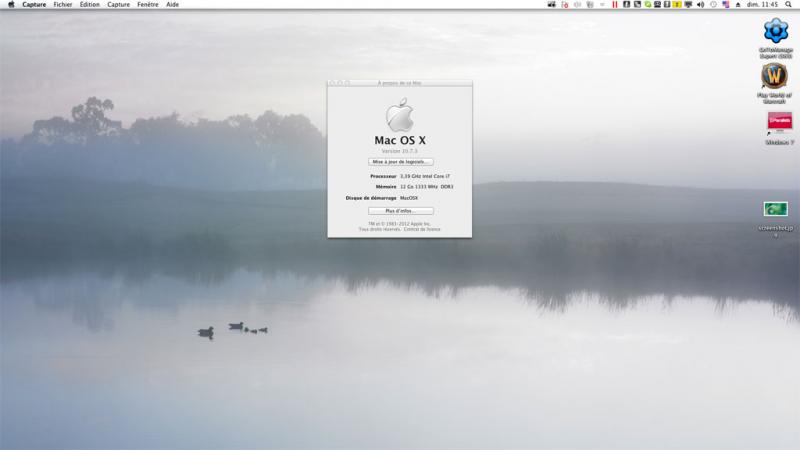Click the volume speaker menu bar icon

tap(701, 4)
